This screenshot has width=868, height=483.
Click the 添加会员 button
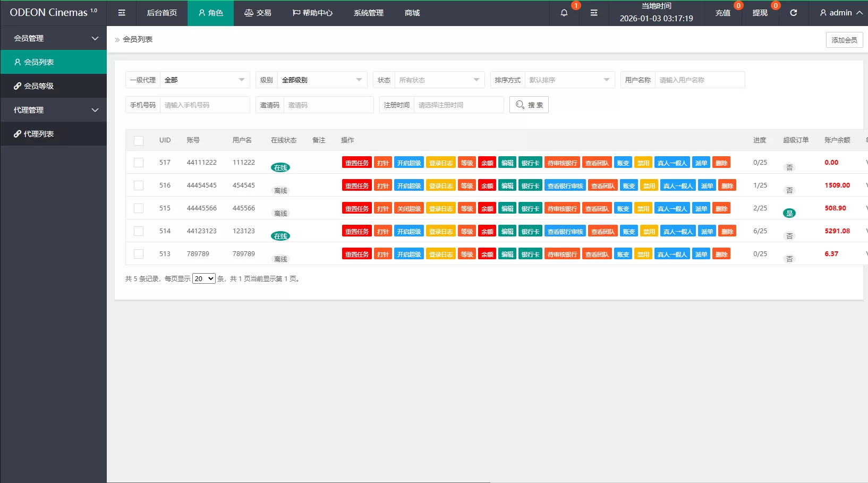click(844, 40)
